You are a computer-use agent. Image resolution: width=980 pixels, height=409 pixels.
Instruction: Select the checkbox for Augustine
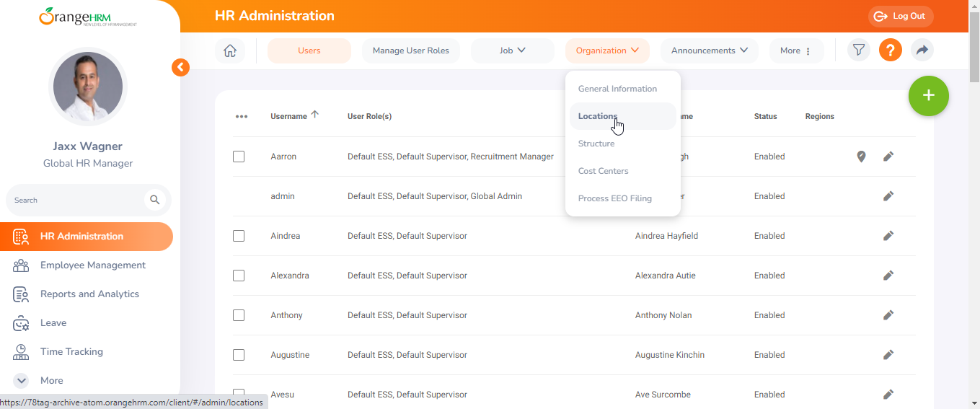pos(239,355)
